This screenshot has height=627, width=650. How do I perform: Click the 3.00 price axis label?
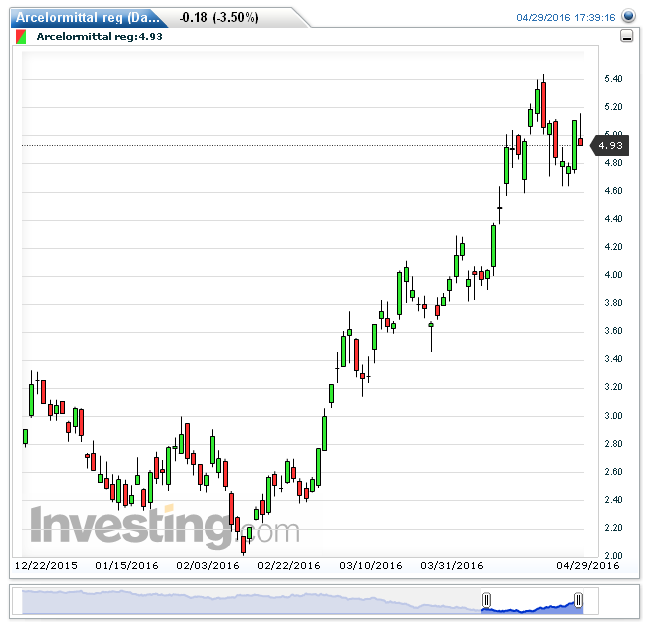(x=613, y=415)
